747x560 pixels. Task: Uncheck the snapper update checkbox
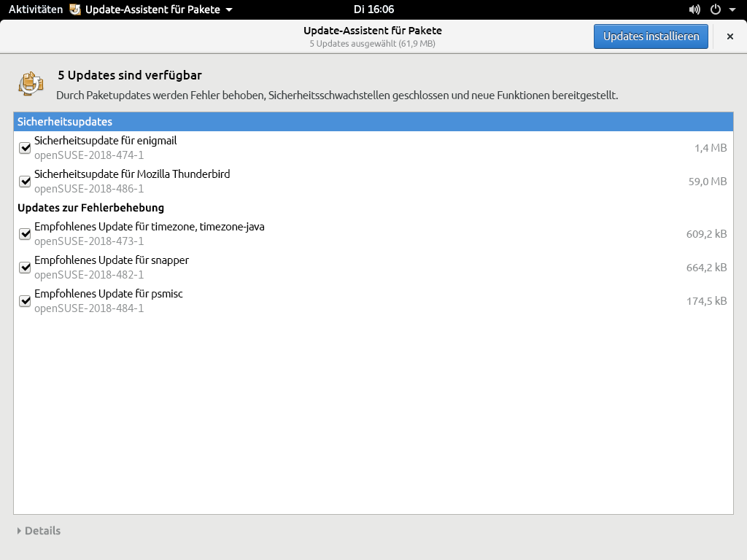click(x=25, y=268)
